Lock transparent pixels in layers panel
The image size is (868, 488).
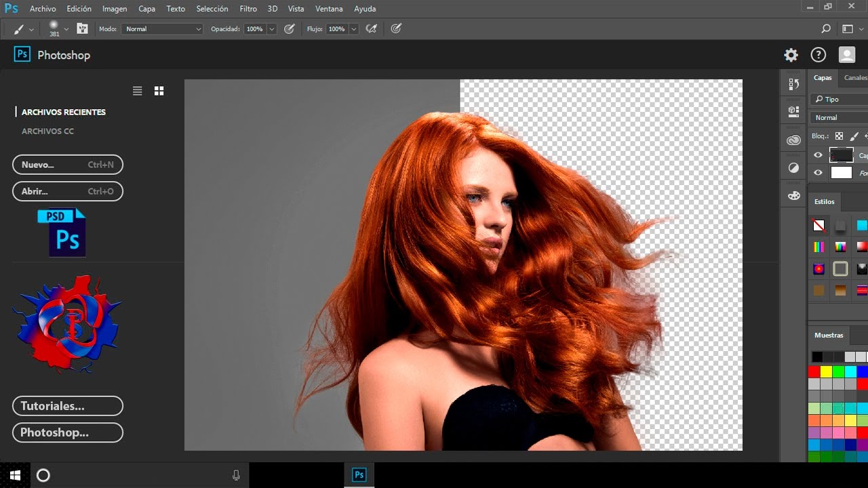pyautogui.click(x=839, y=136)
